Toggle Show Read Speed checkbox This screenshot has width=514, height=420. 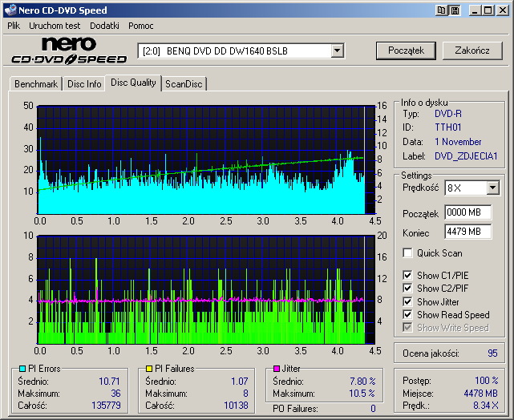[x=407, y=314]
